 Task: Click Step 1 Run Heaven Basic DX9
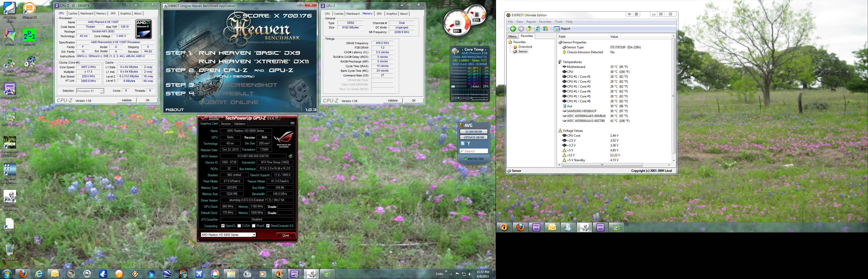click(233, 53)
